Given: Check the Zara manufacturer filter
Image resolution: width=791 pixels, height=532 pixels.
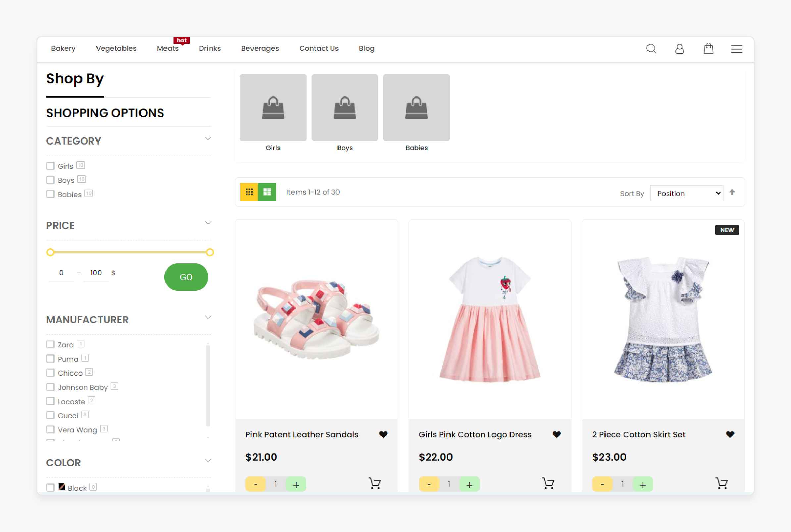Looking at the screenshot, I should [x=50, y=345].
